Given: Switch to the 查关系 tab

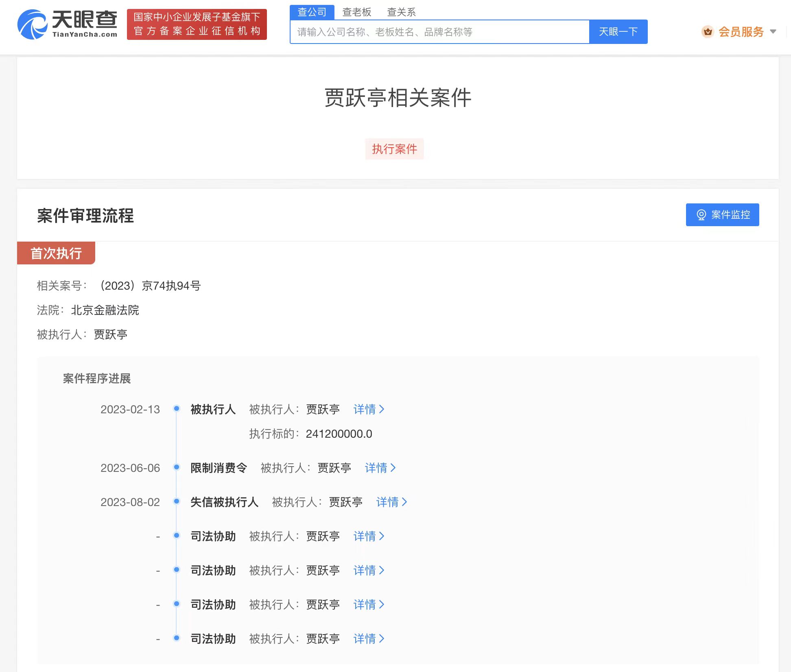Looking at the screenshot, I should [x=401, y=12].
